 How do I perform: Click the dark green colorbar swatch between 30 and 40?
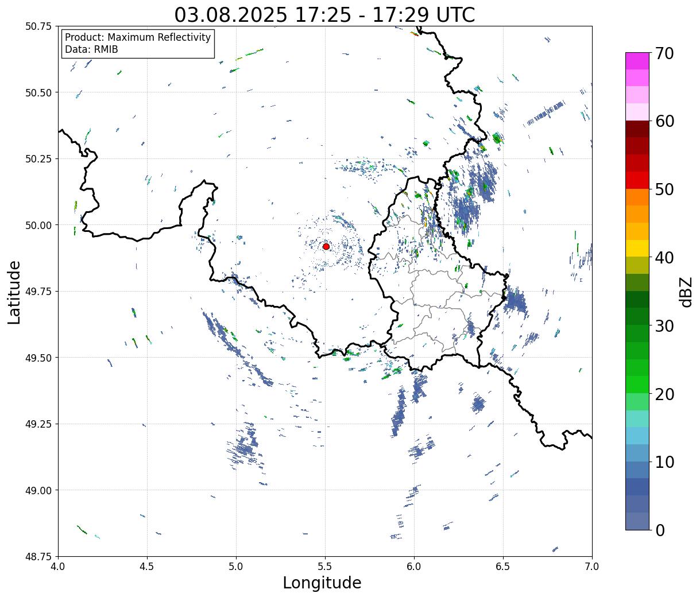click(x=637, y=299)
